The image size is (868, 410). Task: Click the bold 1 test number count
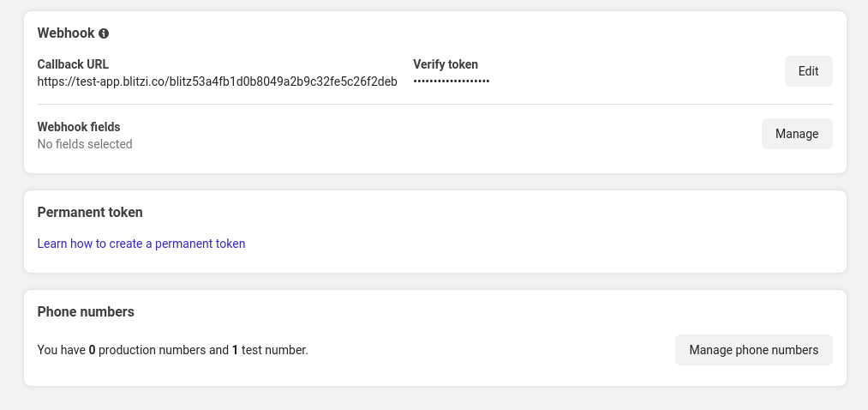pyautogui.click(x=235, y=350)
